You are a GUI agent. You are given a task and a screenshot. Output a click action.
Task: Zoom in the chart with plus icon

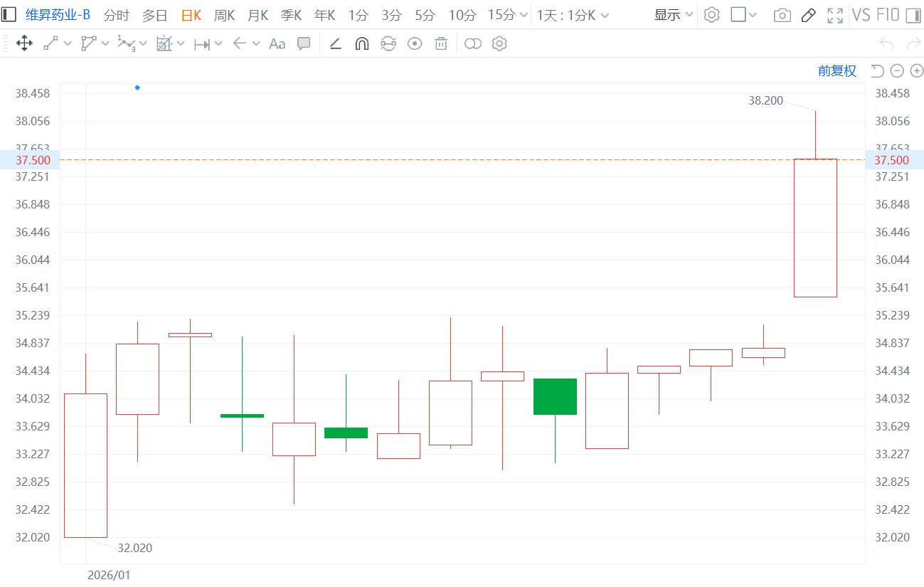(x=917, y=70)
